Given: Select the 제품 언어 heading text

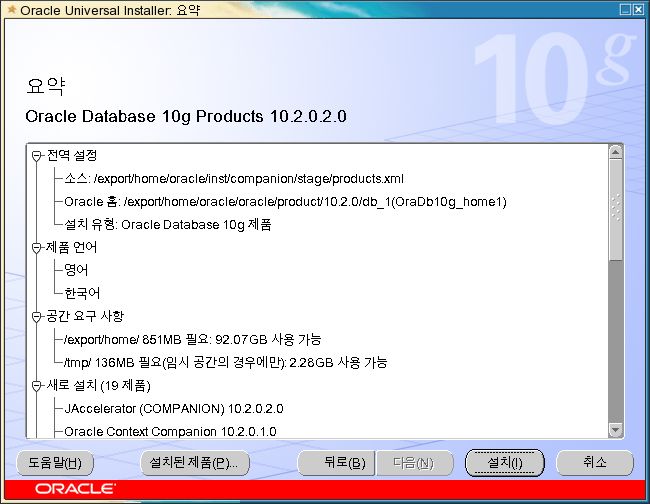Looking at the screenshot, I should pyautogui.click(x=71, y=247).
